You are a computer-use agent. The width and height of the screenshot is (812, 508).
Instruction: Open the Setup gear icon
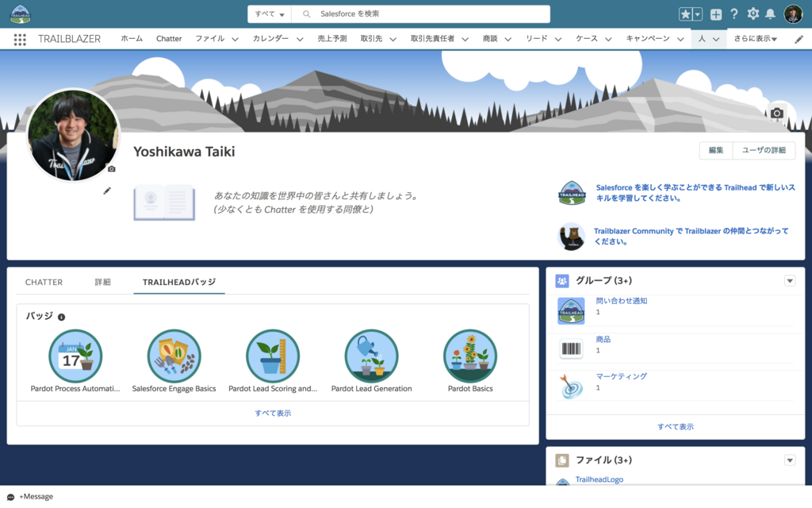753,14
